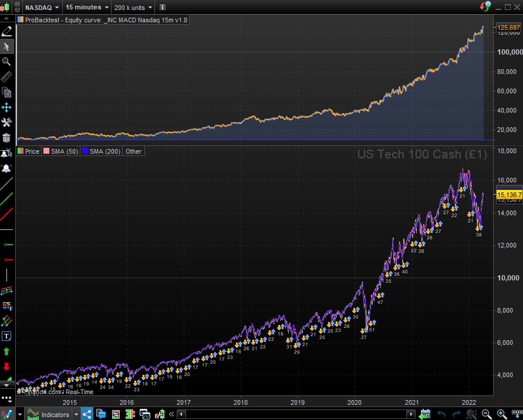This screenshot has width=523, height=420.
Task: Click the blue share chart button
Action: pyautogui.click(x=87, y=415)
